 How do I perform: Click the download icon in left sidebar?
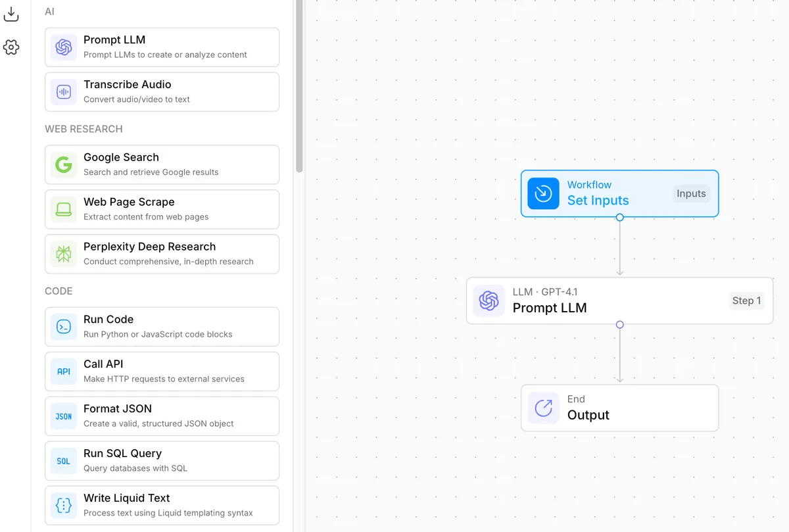pos(11,14)
